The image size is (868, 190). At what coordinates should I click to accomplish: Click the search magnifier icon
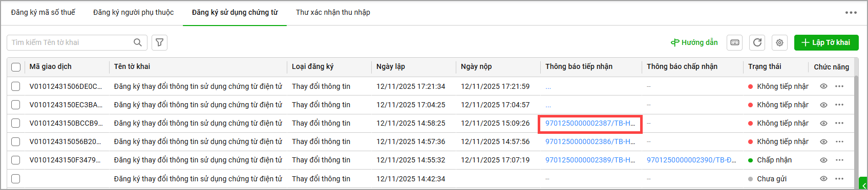138,42
